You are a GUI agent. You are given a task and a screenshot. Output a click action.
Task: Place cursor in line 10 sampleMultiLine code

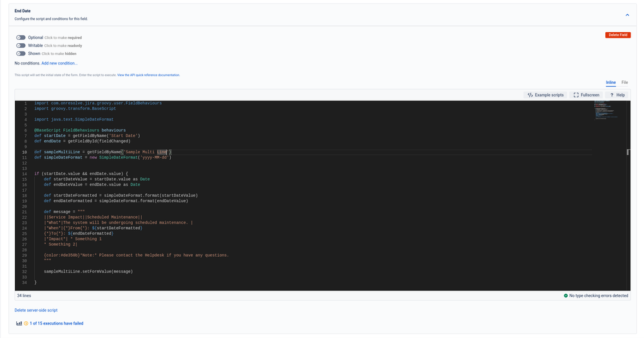click(x=102, y=152)
